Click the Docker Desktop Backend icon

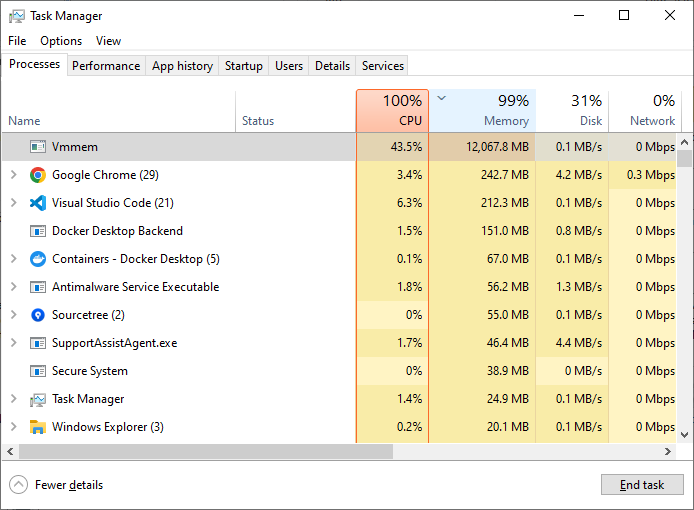point(38,231)
